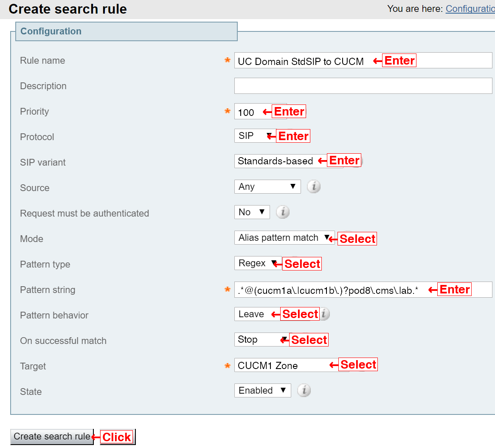The height and width of the screenshot is (448, 495).
Task: Open the On successful match Stop dropdown
Action: pos(261,339)
